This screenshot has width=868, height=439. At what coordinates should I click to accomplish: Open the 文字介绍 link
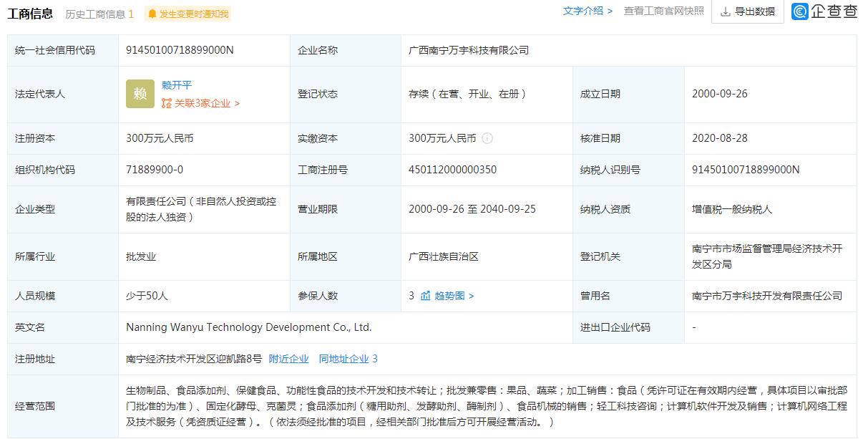[587, 11]
